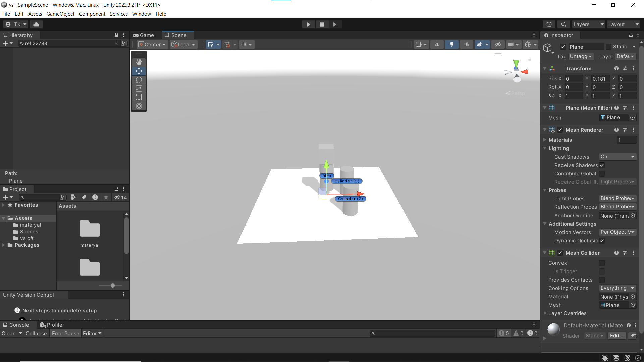Enable the Convex checkbox

point(602,263)
